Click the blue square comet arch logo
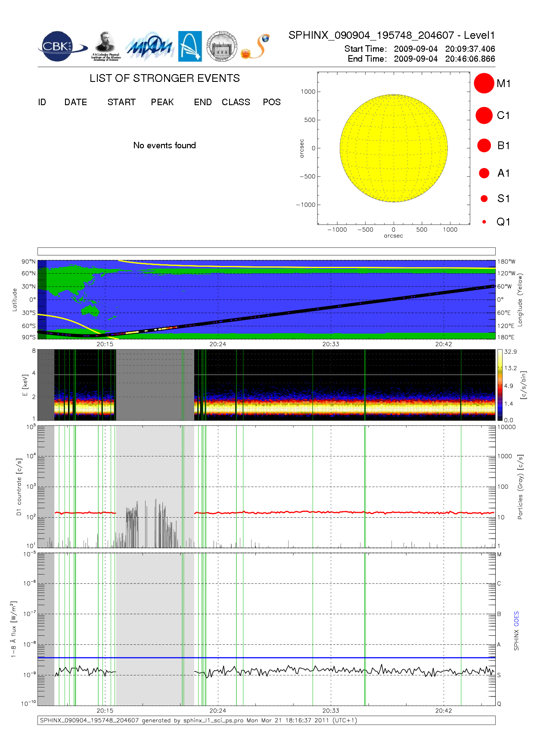 point(190,47)
